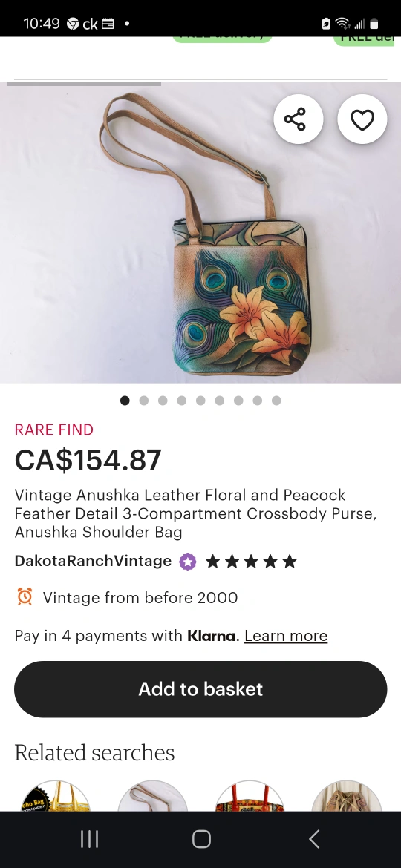Open Klarna Learn more link
This screenshot has height=868, width=401.
click(x=286, y=636)
